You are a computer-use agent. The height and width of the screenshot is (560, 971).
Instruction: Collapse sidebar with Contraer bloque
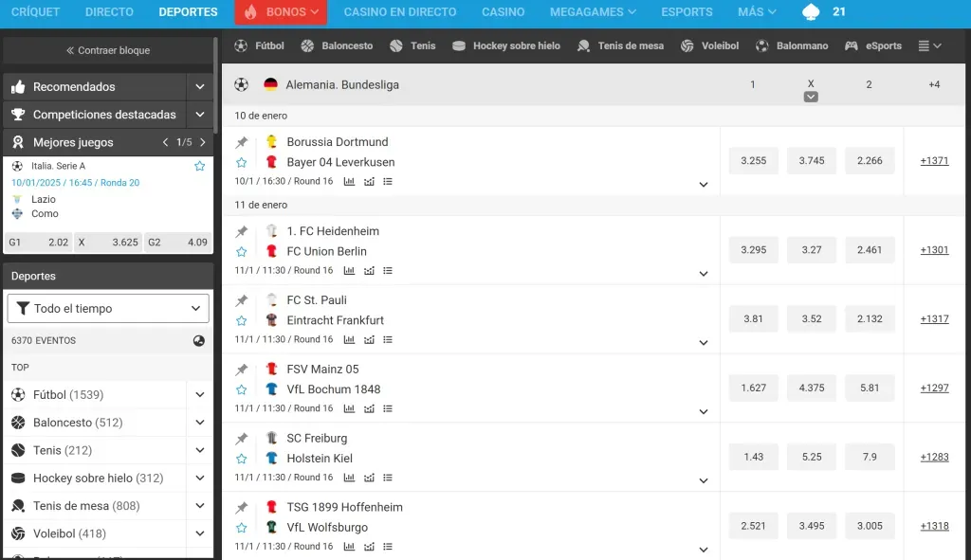click(x=108, y=50)
